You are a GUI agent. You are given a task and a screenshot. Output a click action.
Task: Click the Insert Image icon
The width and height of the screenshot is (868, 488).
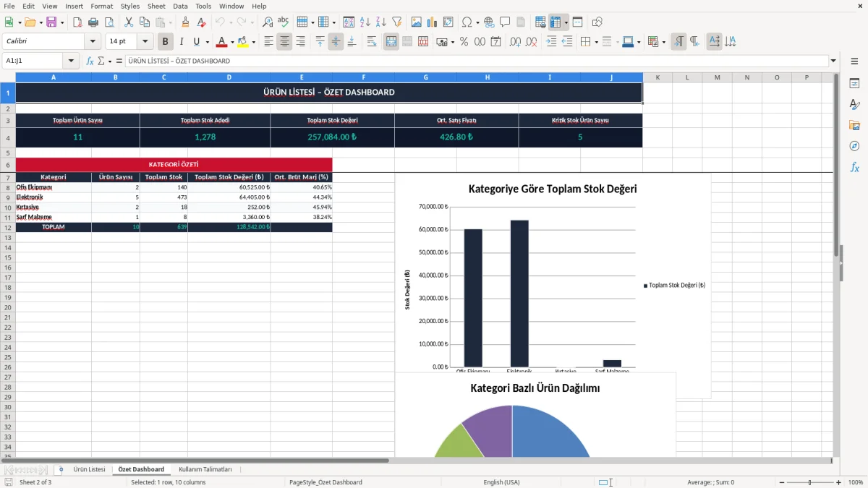(417, 22)
